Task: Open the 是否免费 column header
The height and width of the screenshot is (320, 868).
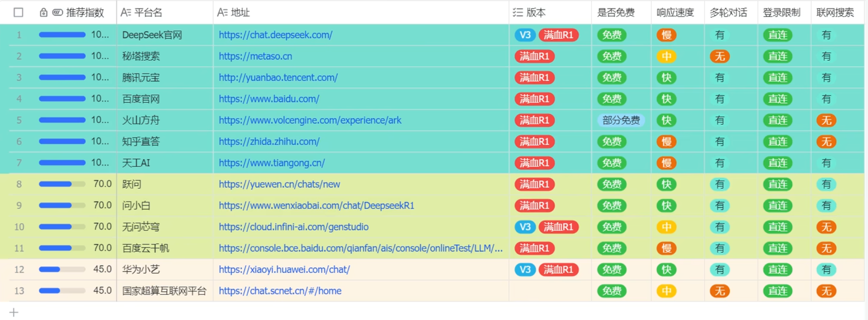Action: point(621,13)
